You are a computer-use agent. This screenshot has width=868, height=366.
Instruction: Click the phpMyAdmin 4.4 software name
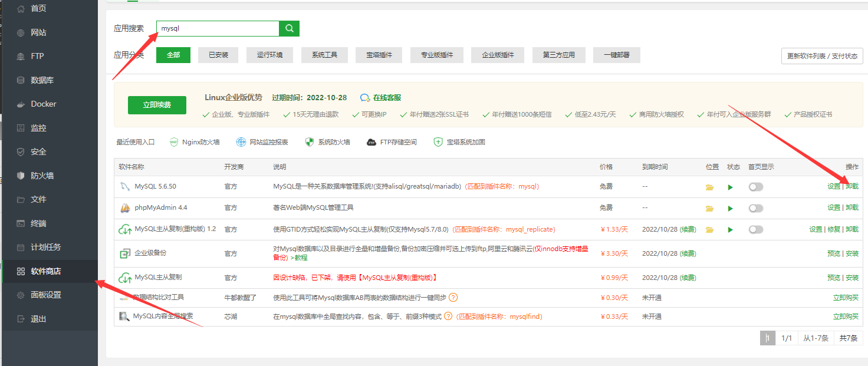[161, 208]
